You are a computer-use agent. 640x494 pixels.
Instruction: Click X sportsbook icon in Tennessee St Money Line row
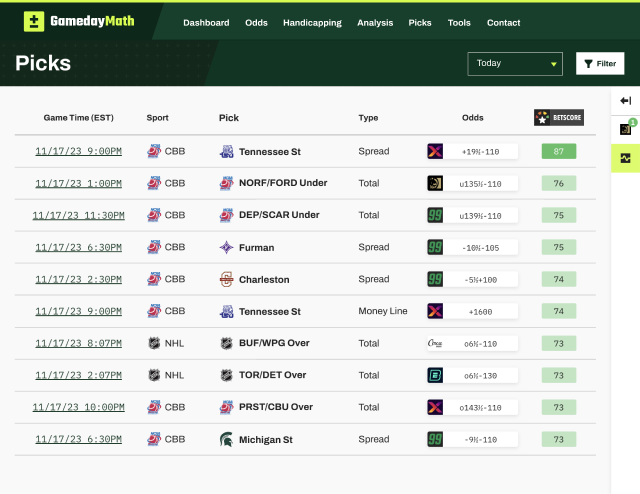pyautogui.click(x=435, y=311)
